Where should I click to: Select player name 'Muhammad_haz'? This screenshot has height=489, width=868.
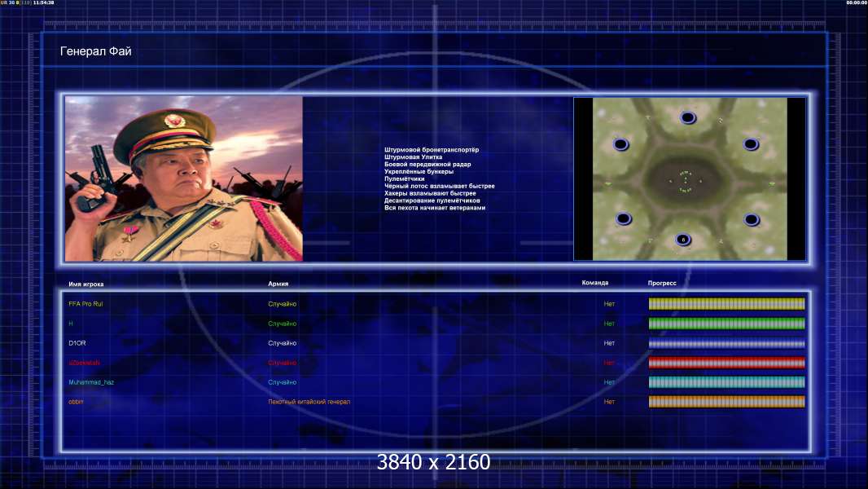pos(91,382)
